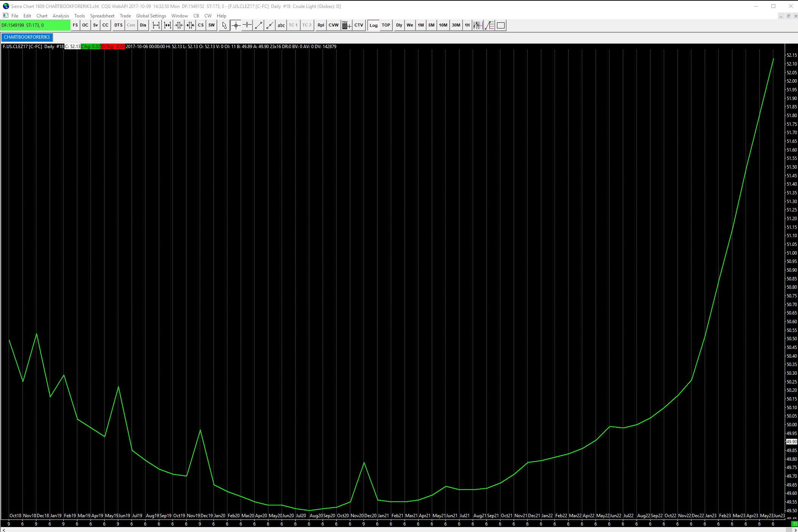Open the Trade menu

pyautogui.click(x=125, y=16)
